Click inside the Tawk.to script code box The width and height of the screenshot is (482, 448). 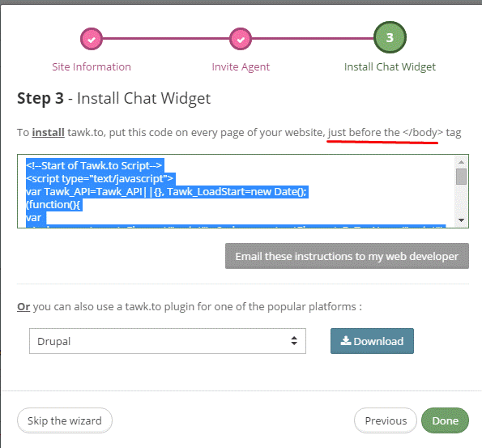pos(236,191)
